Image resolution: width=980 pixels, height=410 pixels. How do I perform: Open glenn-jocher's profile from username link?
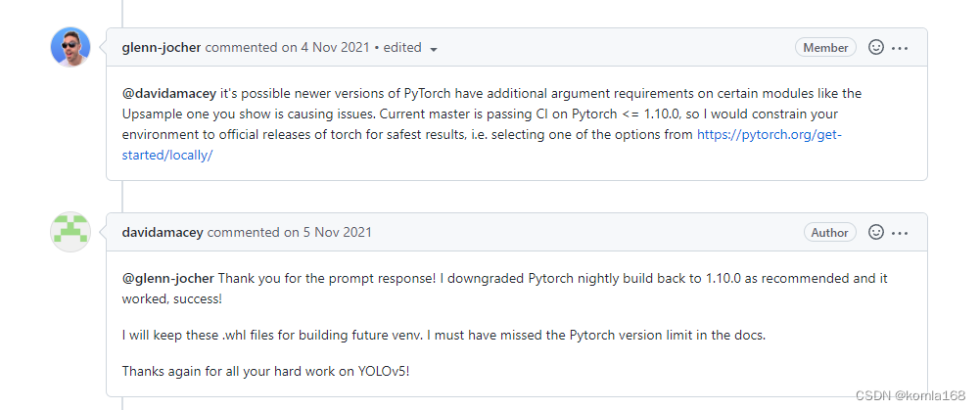[162, 47]
